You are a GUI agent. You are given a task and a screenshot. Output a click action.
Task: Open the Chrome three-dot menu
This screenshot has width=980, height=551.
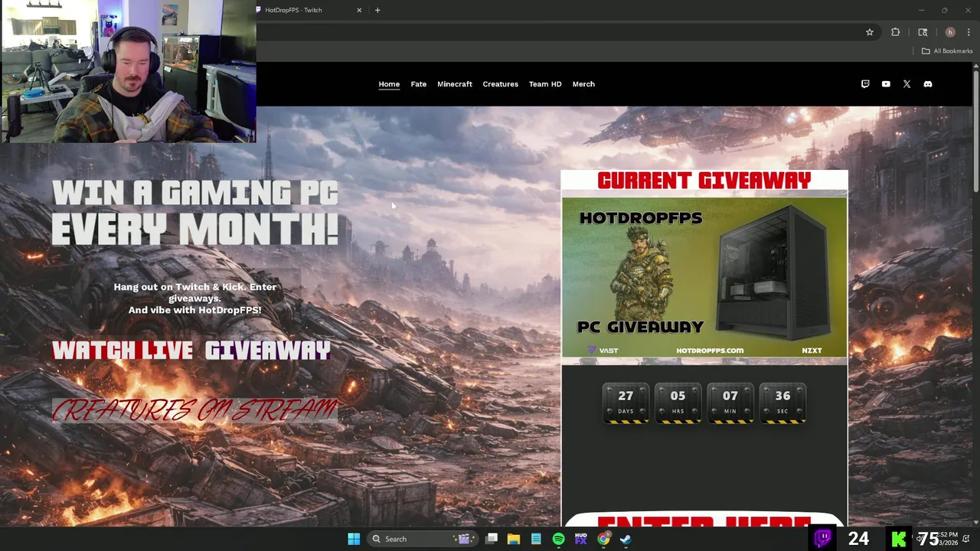[x=969, y=32]
